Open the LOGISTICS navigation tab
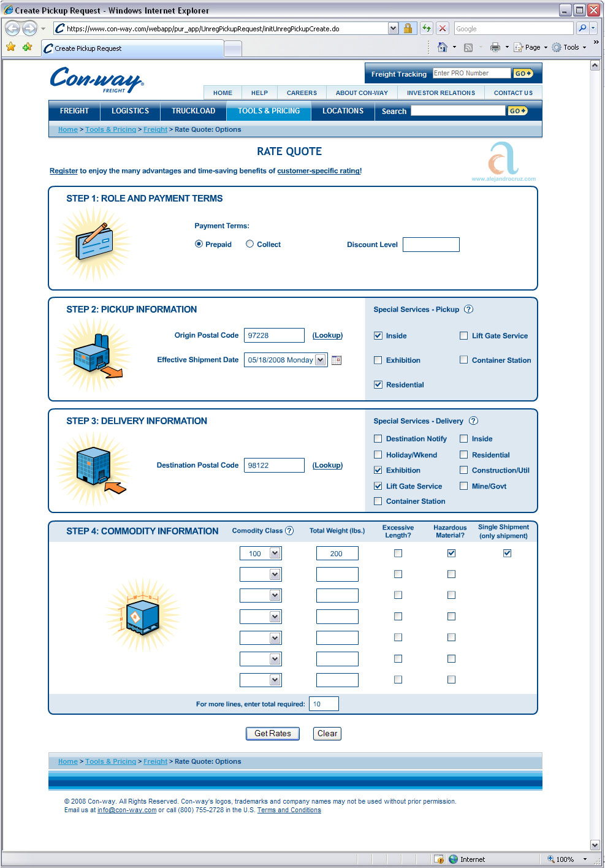This screenshot has width=605, height=868. (130, 111)
